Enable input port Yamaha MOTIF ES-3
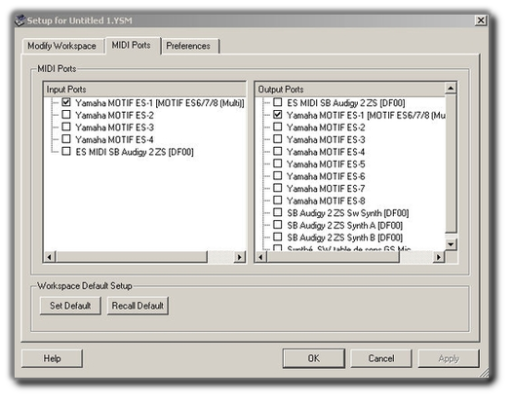512x401 pixels. tap(66, 127)
